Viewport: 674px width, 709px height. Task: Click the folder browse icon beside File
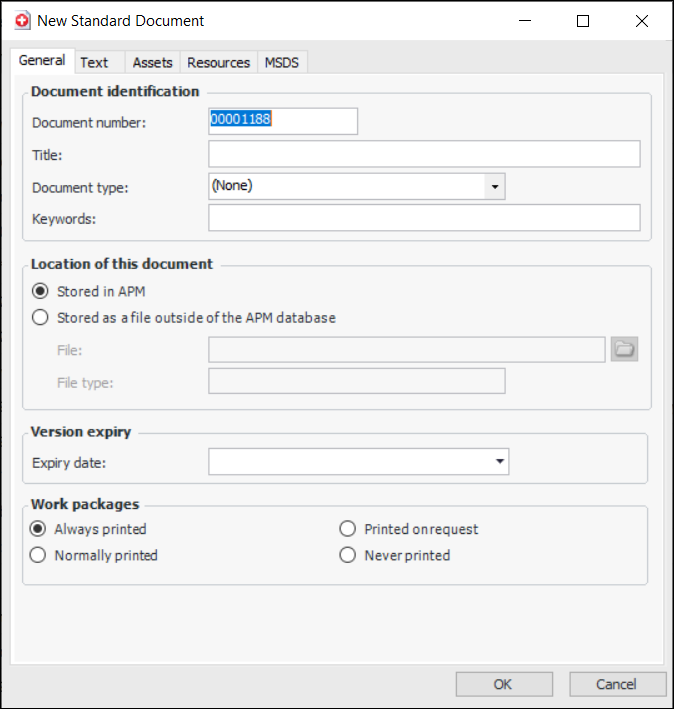pos(625,349)
